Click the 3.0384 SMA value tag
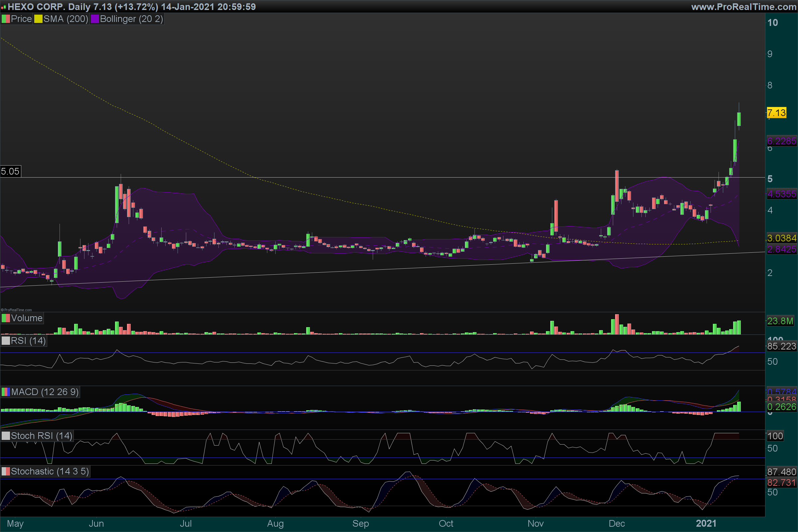798x532 pixels. 781,238
